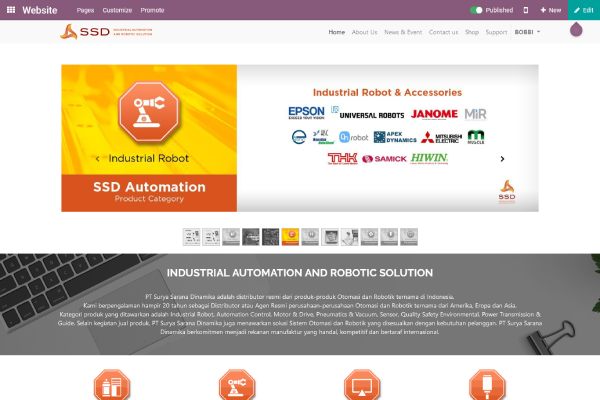Image resolution: width=600 pixels, height=400 pixels.
Task: Select the highlighted orange carousel thumbnail
Action: point(290,237)
